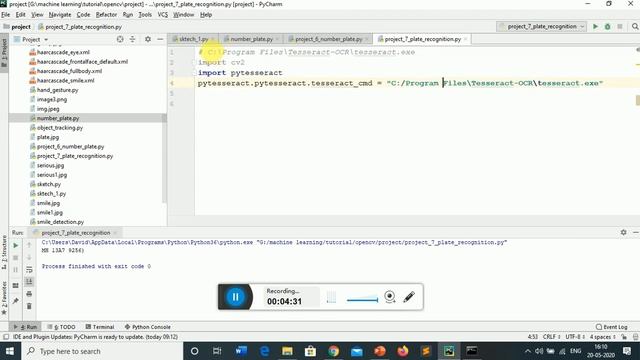Image resolution: width=640 pixels, height=360 pixels.
Task: Open the Python Console tool window
Action: (x=148, y=327)
